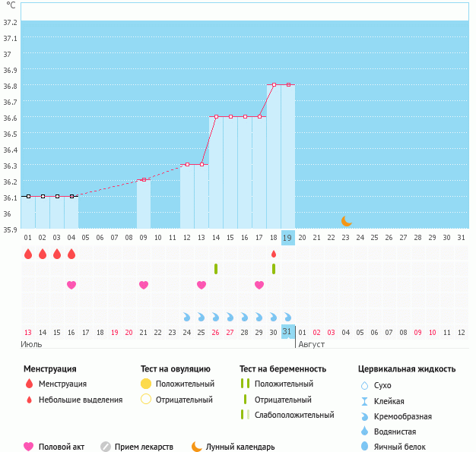476x452 pixels.
Task: Click the green pregnancy test mark on day 14
Action: click(216, 269)
